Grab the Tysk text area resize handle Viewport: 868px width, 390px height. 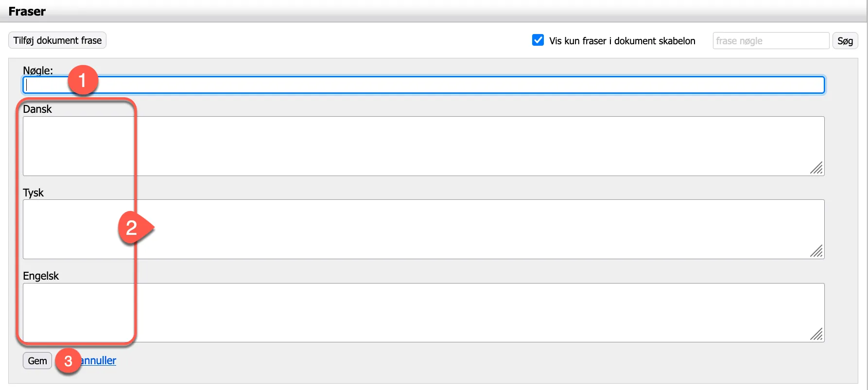[x=817, y=251]
